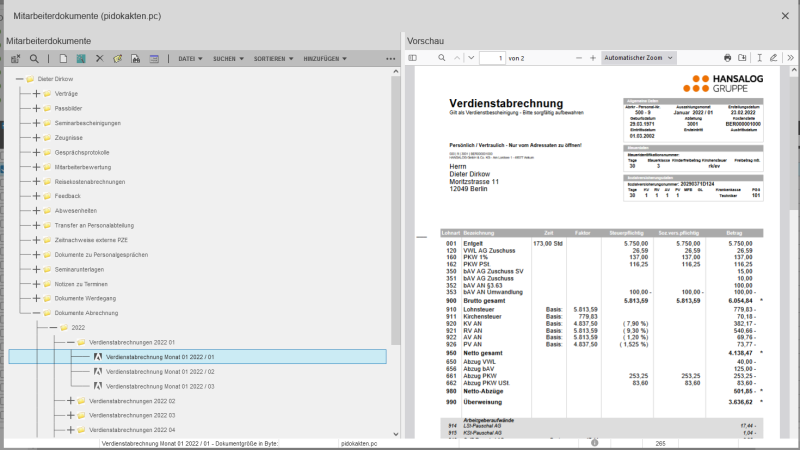Toggle the PDF viewer sidebar
Image resolution: width=800 pixels, height=450 pixels.
tap(413, 58)
